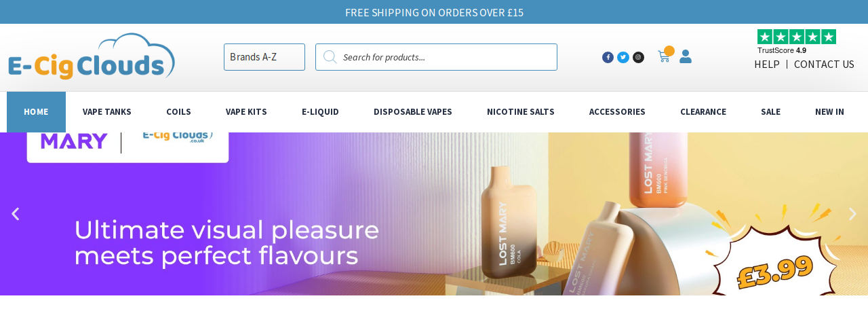The height and width of the screenshot is (326, 868).
Task: Open the E-Liquid menu
Action: [320, 112]
